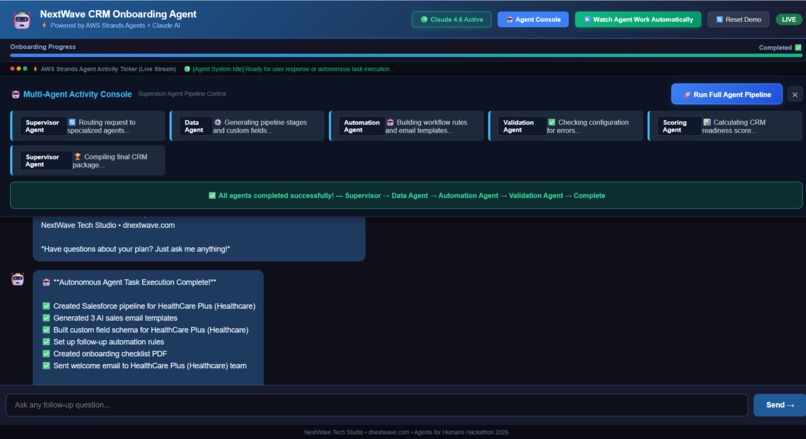Screen dimensions: 806x439
Task: Click the Send button
Action: pyautogui.click(x=780, y=405)
